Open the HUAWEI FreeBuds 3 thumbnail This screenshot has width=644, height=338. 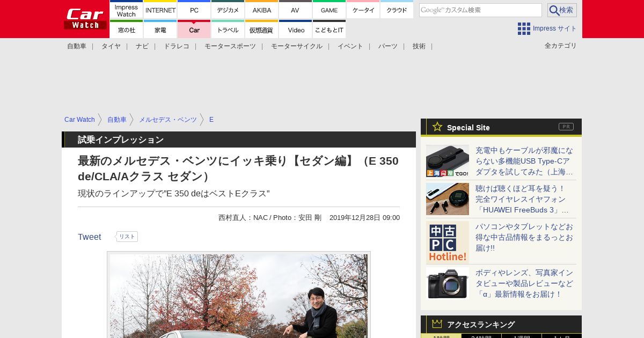(x=448, y=199)
